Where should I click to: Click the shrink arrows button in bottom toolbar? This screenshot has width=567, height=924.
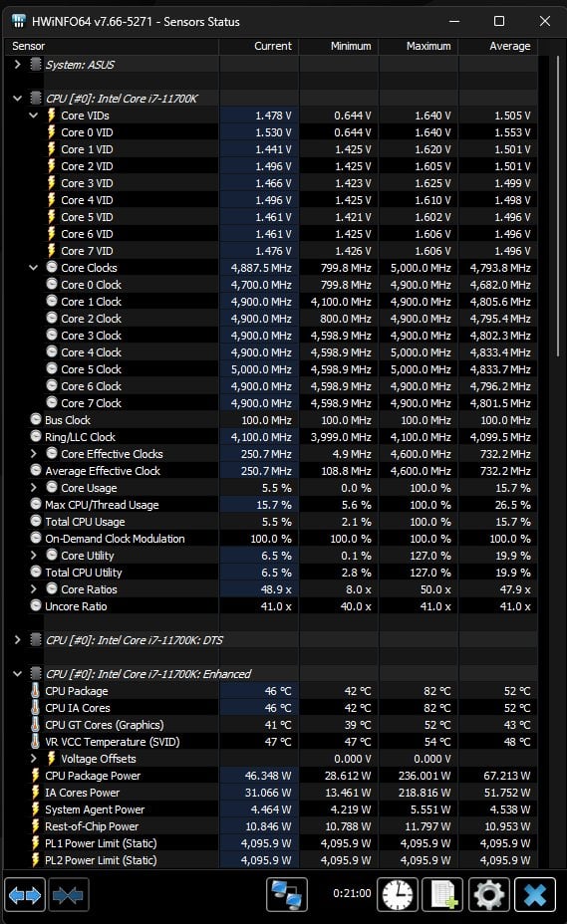point(69,895)
